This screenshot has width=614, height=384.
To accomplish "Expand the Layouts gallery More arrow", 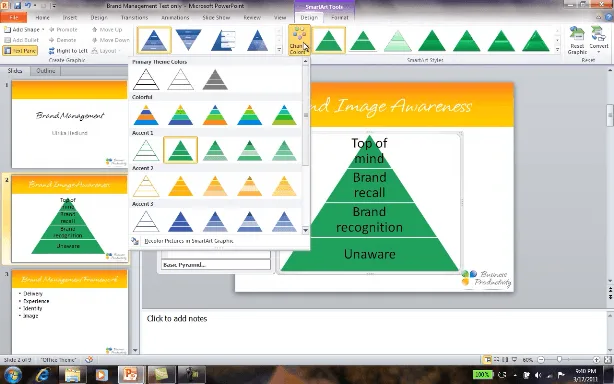I will 279,50.
